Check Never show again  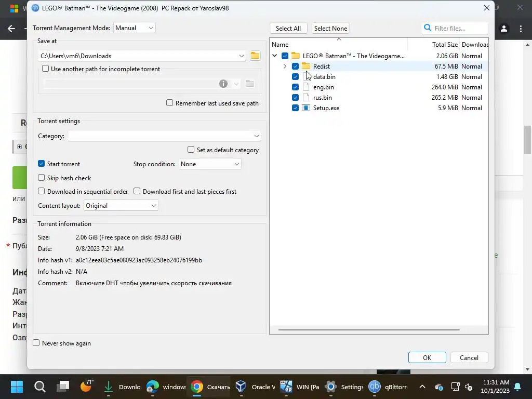pos(36,343)
